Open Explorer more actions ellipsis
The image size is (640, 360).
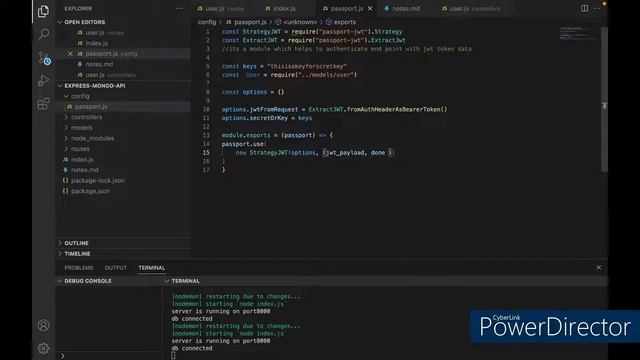(x=179, y=9)
